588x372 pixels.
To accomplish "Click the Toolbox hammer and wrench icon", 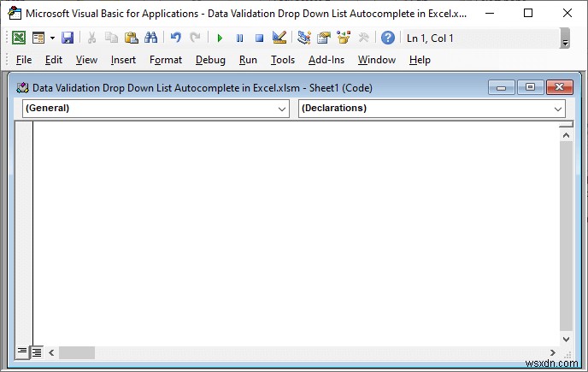I will 363,38.
